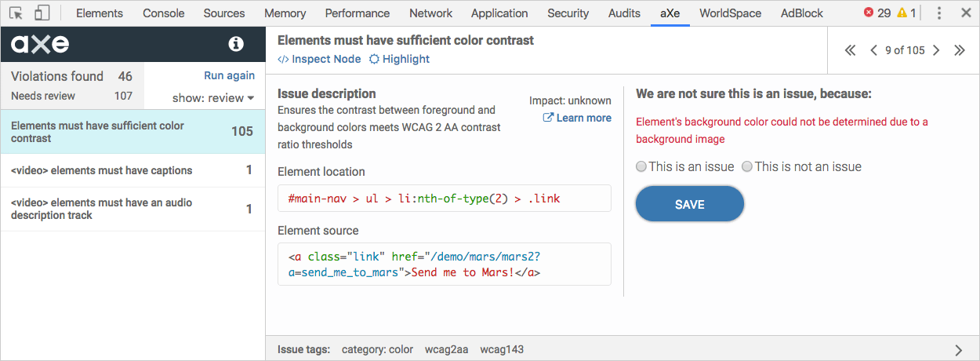980x361 pixels.
Task: Click the red error count badge
Action: (877, 13)
